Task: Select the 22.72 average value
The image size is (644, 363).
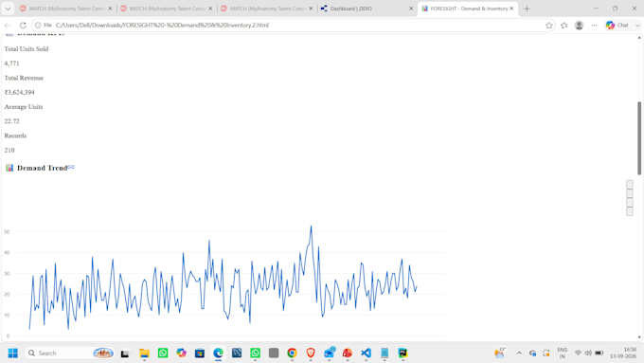Action: (x=12, y=121)
